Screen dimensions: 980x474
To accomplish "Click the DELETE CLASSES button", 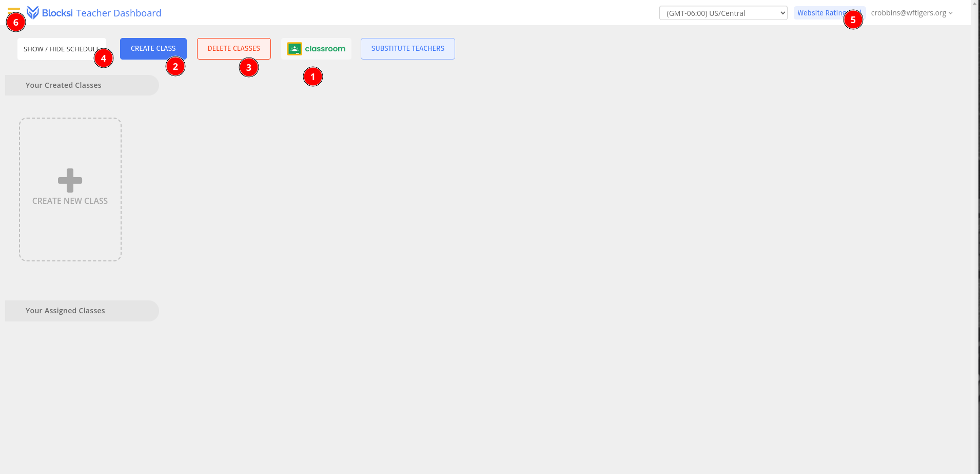I will coord(234,49).
